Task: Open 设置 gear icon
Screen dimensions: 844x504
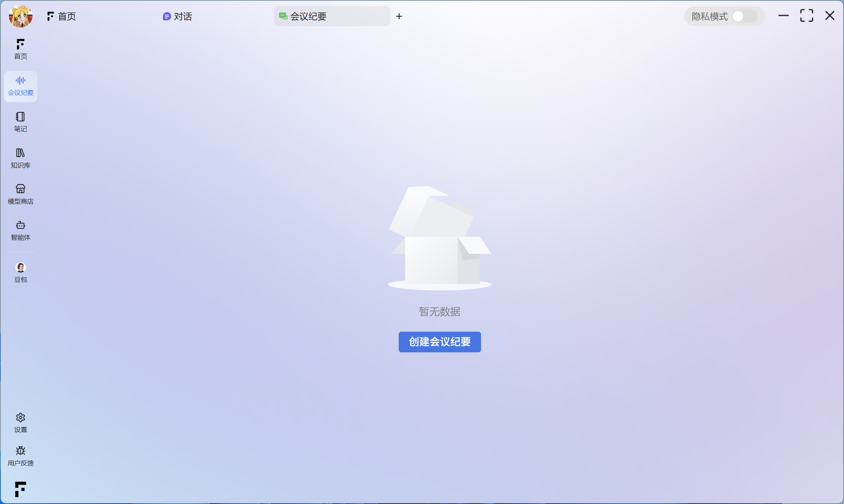Action: point(20,422)
